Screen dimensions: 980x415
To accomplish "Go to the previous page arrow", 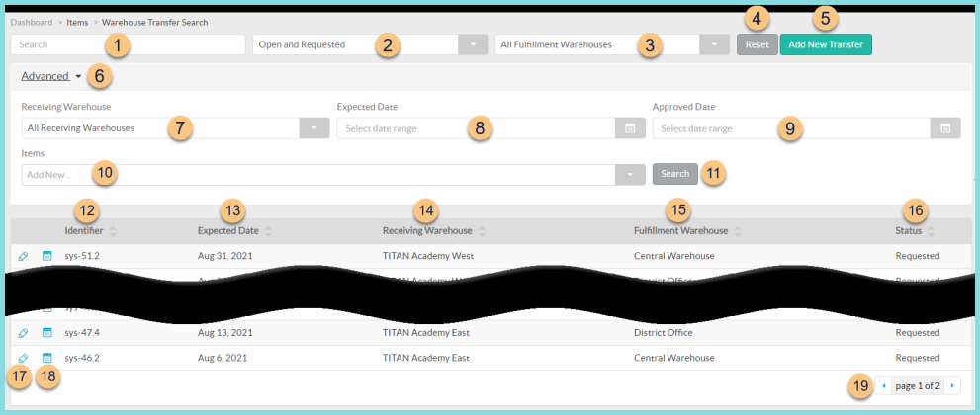I will [x=884, y=386].
